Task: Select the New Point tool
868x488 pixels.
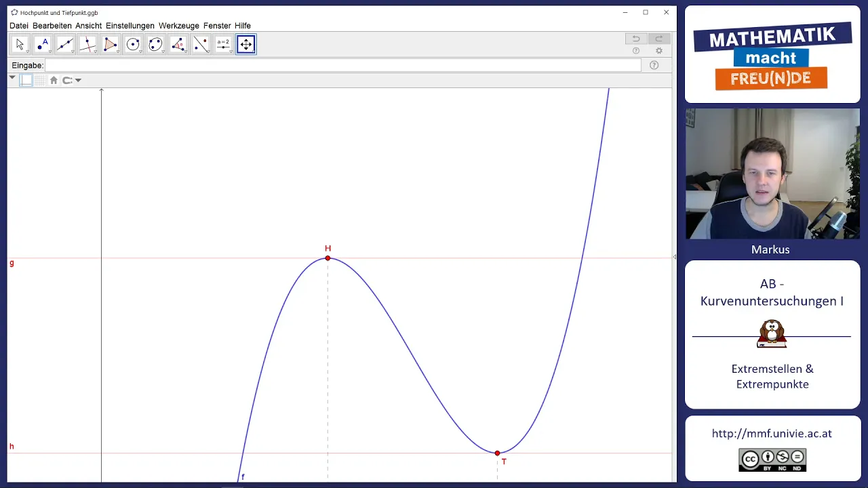Action: [43, 45]
